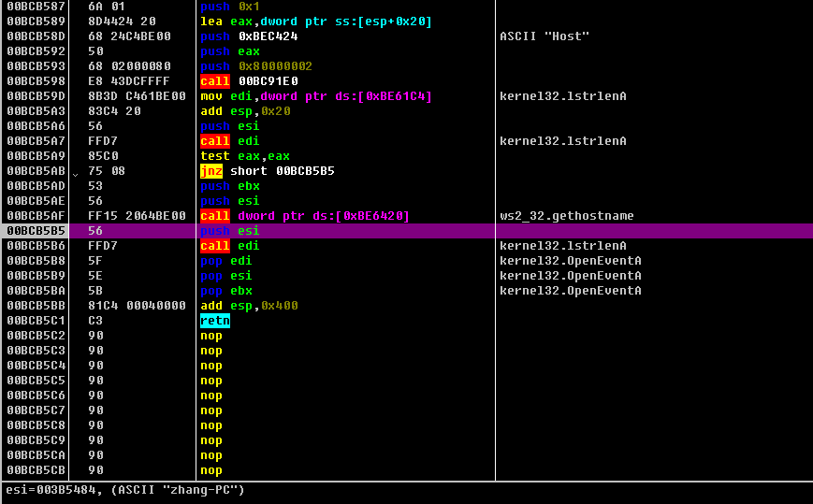This screenshot has height=504, width=813.
Task: Click the "call dword ptr ds:[0xBE6420]" instruction
Action: pyautogui.click(x=305, y=216)
